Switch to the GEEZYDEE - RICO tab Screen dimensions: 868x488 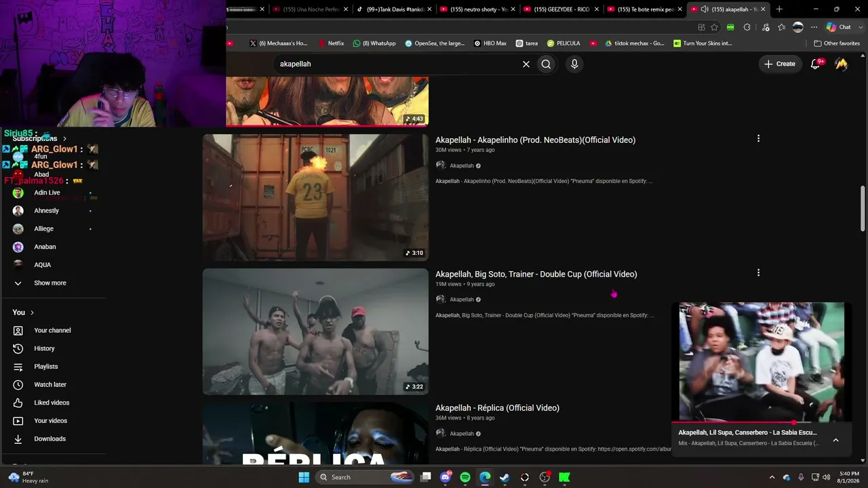[561, 9]
